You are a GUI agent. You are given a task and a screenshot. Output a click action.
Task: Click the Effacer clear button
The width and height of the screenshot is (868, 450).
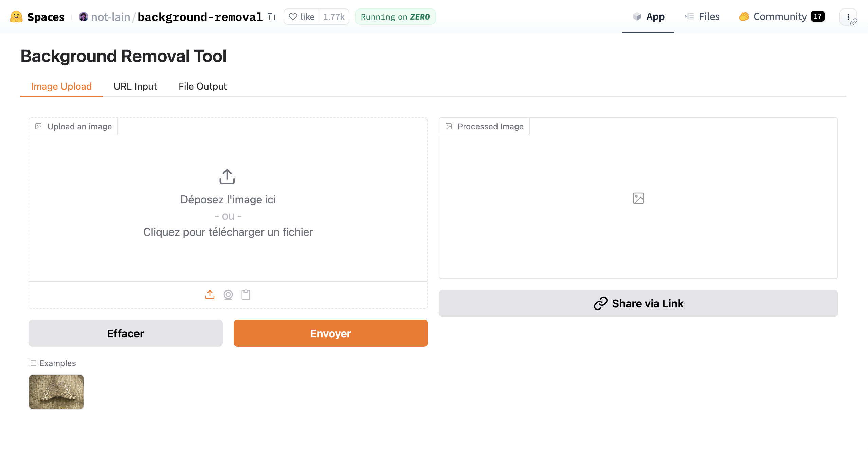coord(126,333)
